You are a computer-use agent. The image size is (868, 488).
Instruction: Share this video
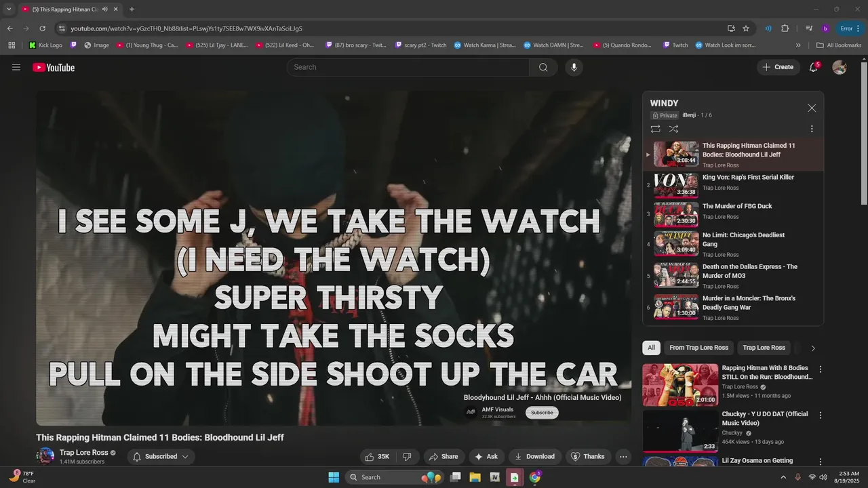pyautogui.click(x=444, y=457)
